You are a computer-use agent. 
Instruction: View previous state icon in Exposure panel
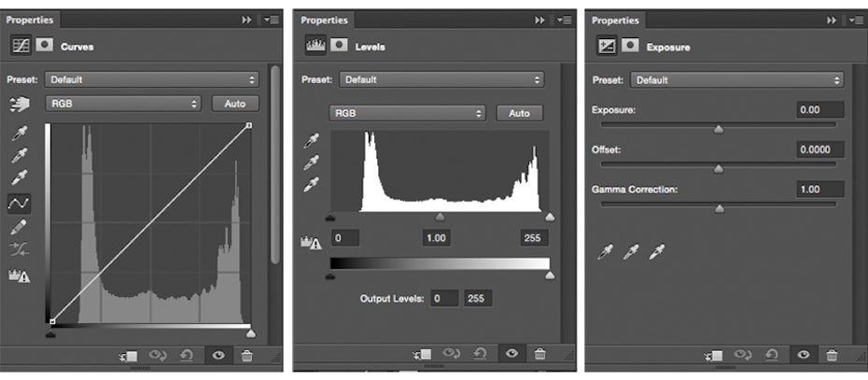pos(743,355)
